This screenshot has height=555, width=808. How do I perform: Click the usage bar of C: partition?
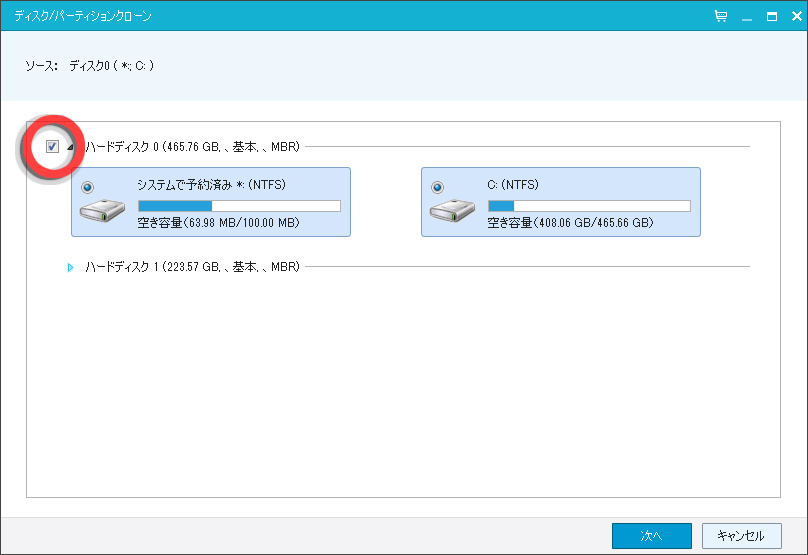590,206
